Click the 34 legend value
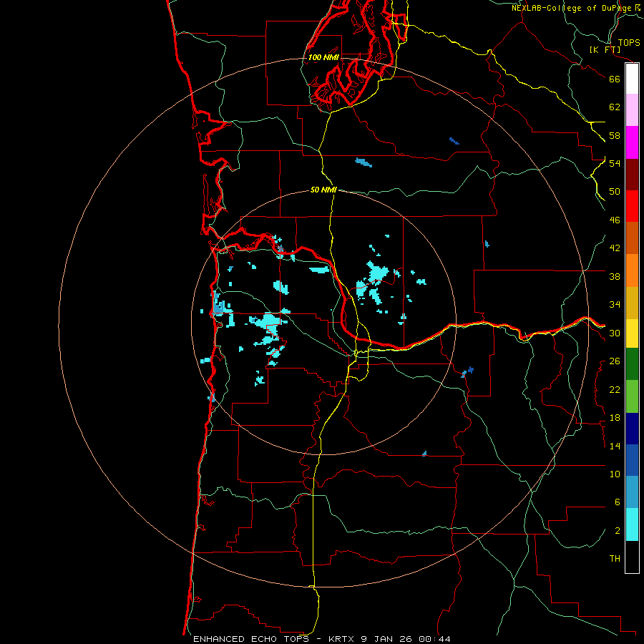 pyautogui.click(x=615, y=305)
